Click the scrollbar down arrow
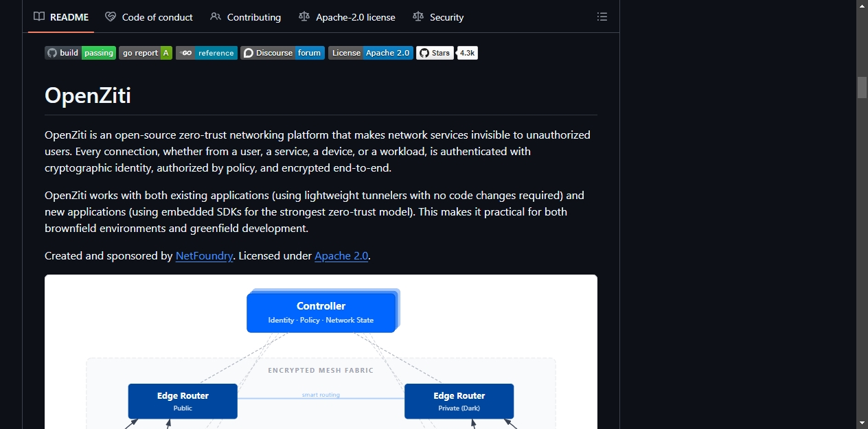Screen dimensions: 868x429 (862, 423)
